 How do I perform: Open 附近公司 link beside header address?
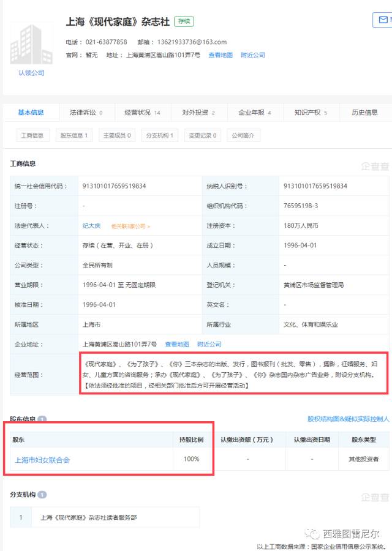(253, 55)
